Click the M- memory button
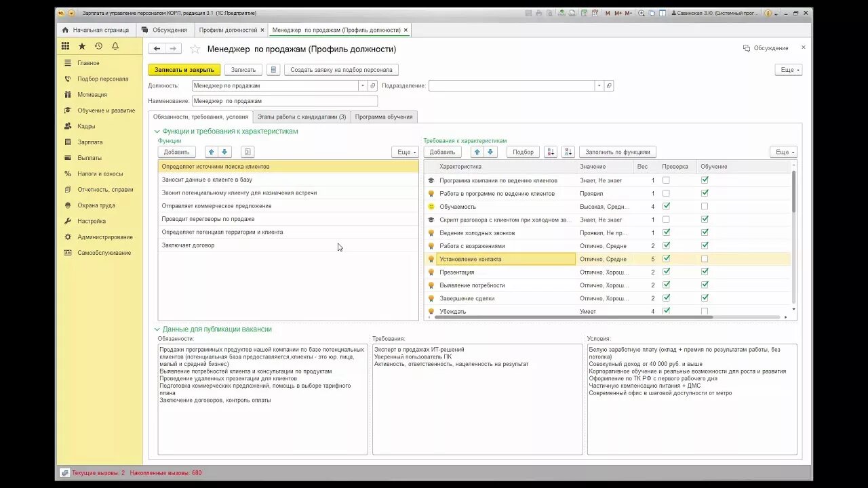The height and width of the screenshot is (488, 868). (x=629, y=13)
